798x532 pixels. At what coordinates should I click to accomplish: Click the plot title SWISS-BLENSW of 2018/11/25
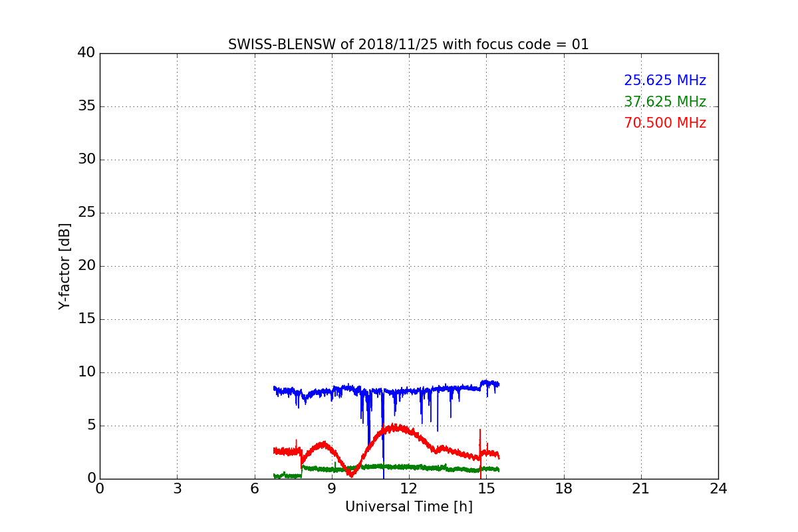[408, 45]
